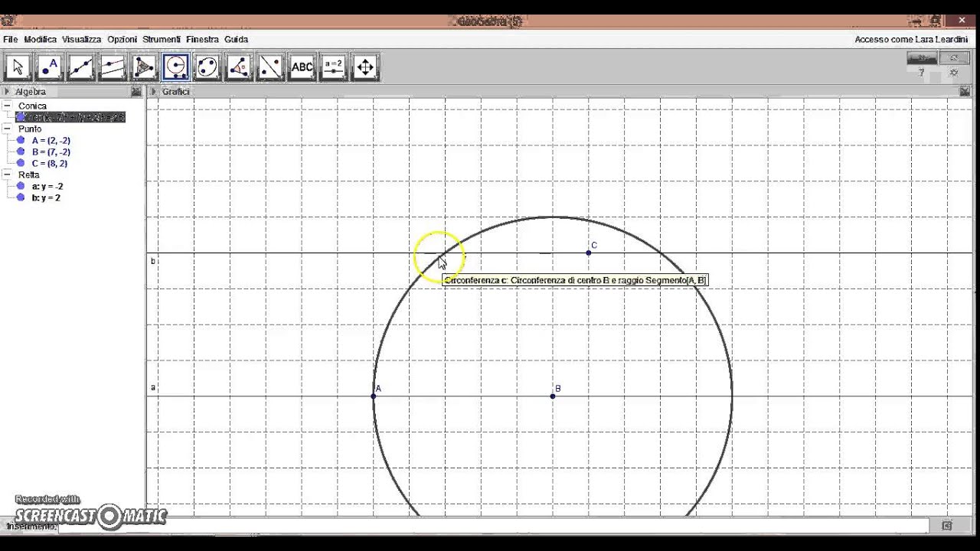
Task: Open the File menu
Action: click(x=10, y=39)
